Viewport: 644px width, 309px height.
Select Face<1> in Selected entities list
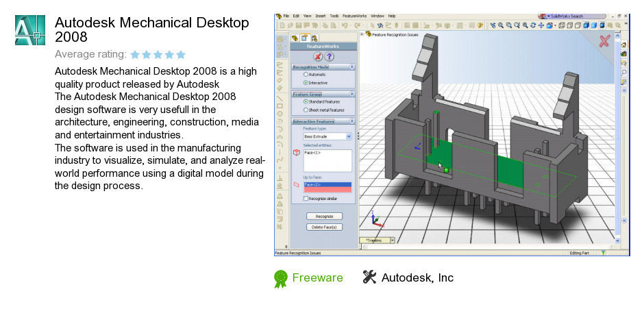click(x=312, y=153)
